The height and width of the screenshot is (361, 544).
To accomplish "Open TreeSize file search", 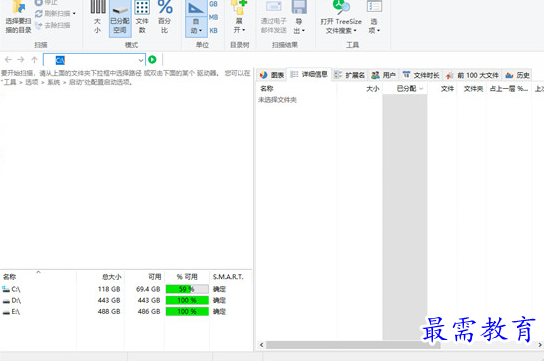I will click(x=341, y=17).
